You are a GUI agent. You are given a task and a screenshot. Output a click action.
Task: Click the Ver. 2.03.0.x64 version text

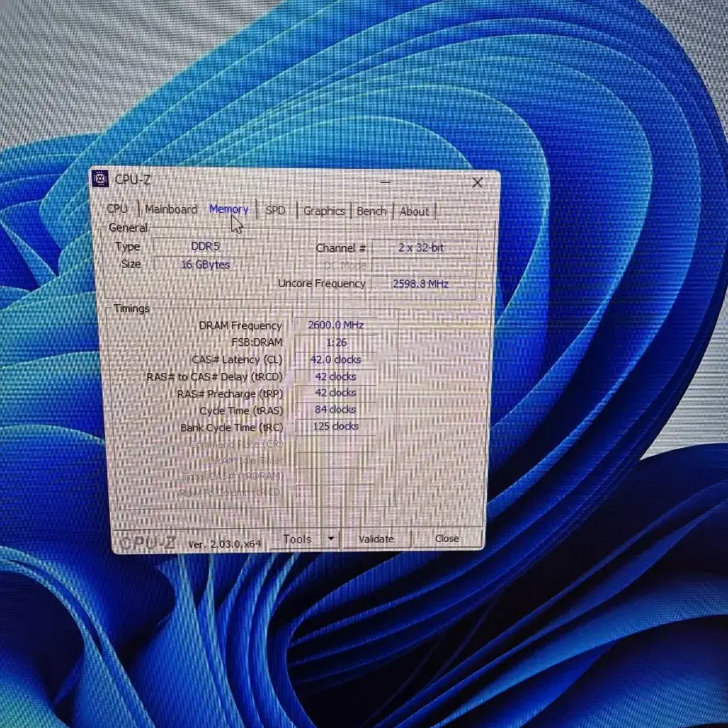tap(224, 544)
